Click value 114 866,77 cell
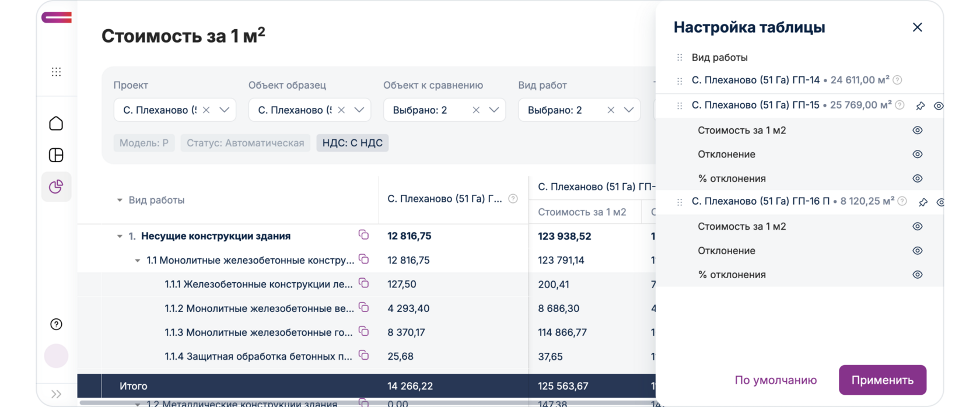The image size is (980, 407). coord(562,332)
